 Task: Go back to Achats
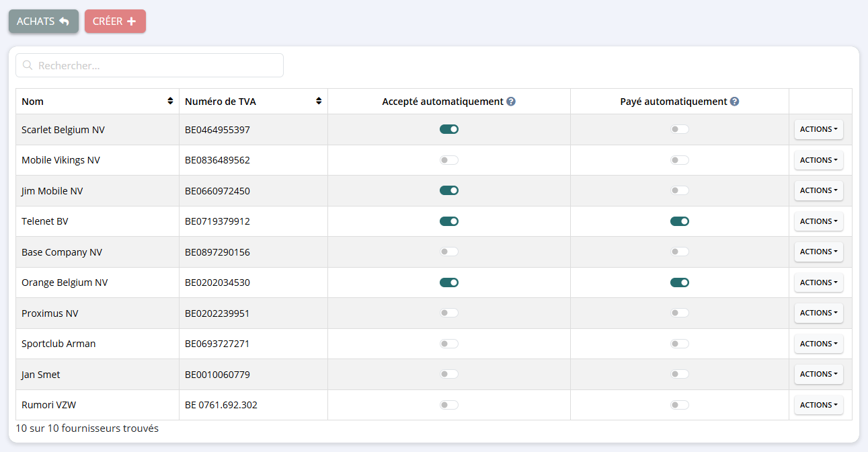point(43,22)
